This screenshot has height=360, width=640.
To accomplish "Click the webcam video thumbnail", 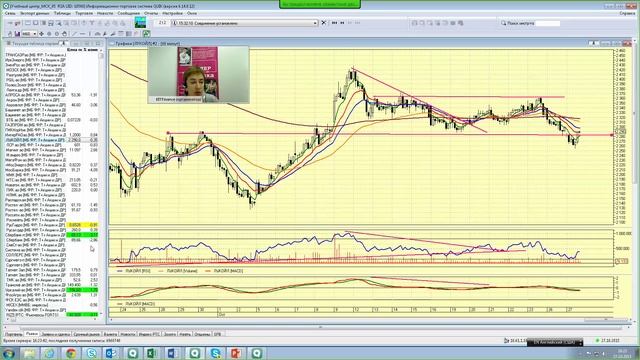I will coord(198,74).
